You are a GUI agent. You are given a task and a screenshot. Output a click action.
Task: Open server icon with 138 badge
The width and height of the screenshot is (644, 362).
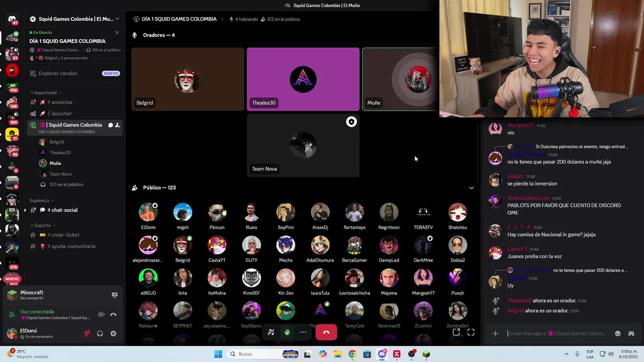12,103
